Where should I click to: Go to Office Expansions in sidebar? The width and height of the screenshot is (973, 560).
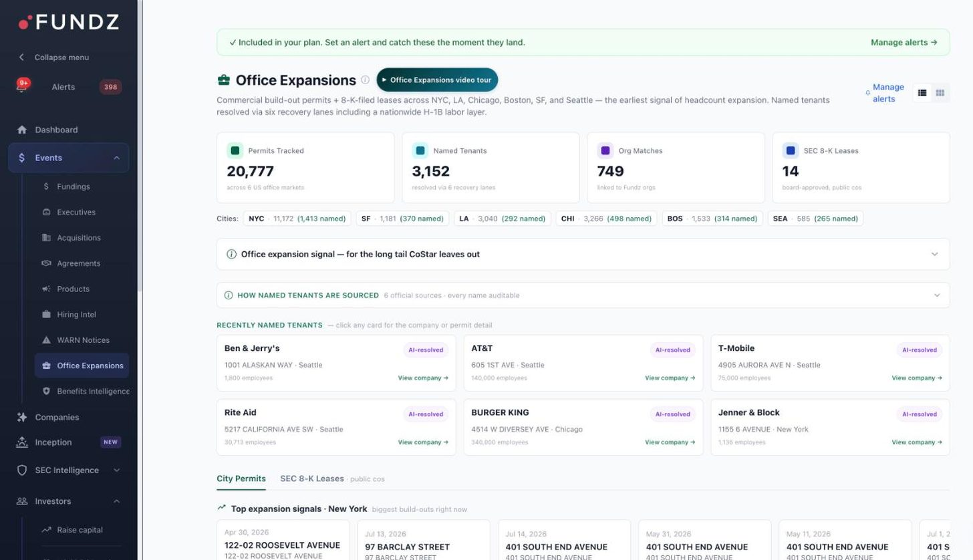point(82,366)
